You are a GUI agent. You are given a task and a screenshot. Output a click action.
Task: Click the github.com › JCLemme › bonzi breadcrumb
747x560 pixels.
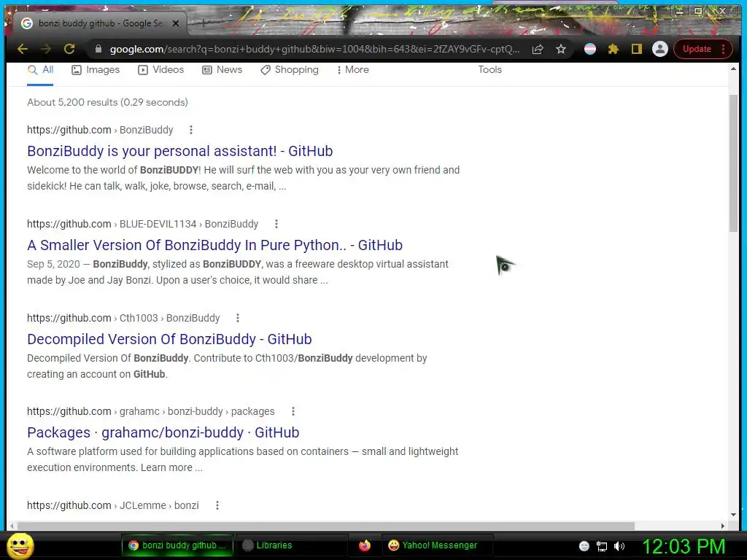click(x=113, y=505)
